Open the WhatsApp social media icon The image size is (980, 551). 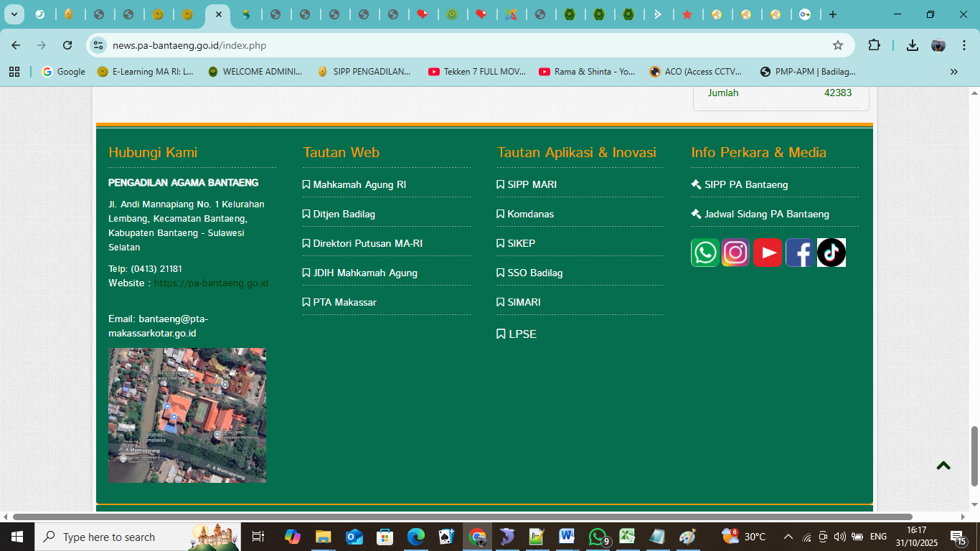705,253
